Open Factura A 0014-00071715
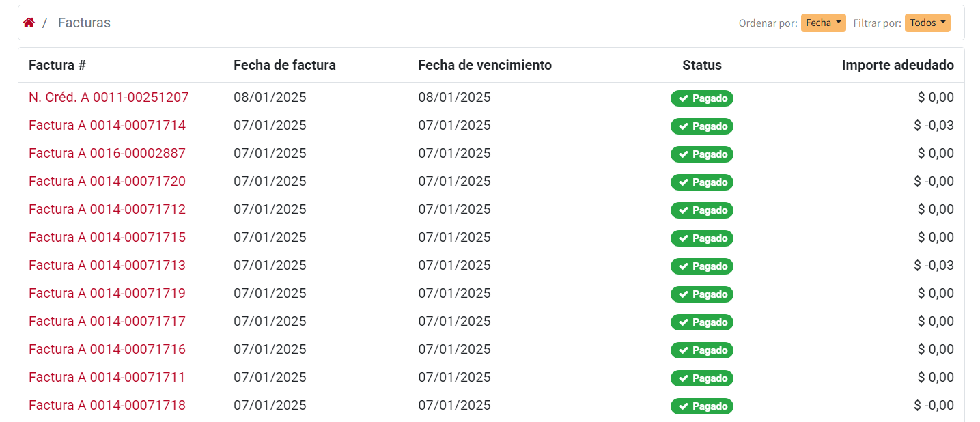Viewport: 980px width, 422px height. pyautogui.click(x=107, y=237)
